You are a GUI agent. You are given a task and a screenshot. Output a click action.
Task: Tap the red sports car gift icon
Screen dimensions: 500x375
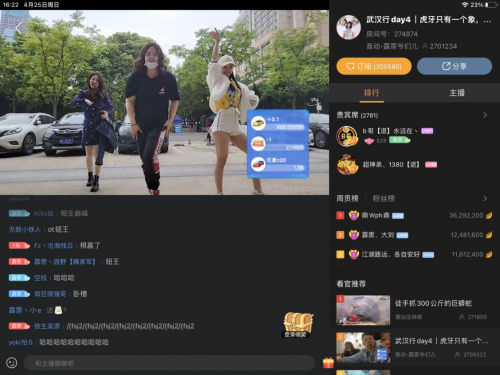click(x=258, y=164)
